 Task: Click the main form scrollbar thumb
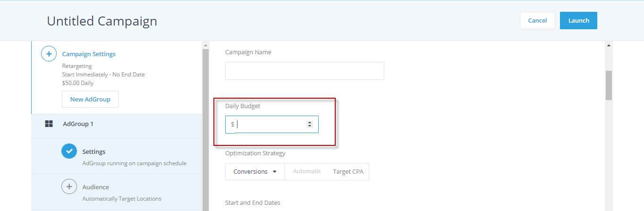coord(609,85)
